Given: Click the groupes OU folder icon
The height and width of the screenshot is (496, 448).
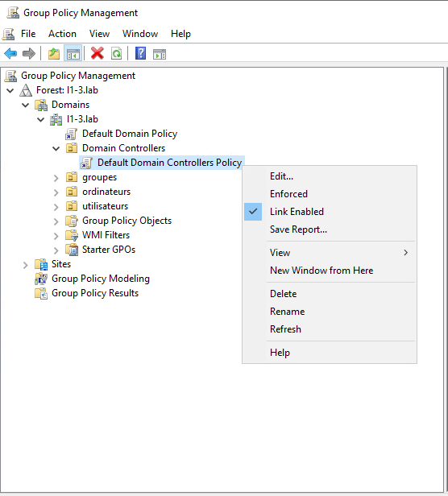Looking at the screenshot, I should tap(72, 177).
